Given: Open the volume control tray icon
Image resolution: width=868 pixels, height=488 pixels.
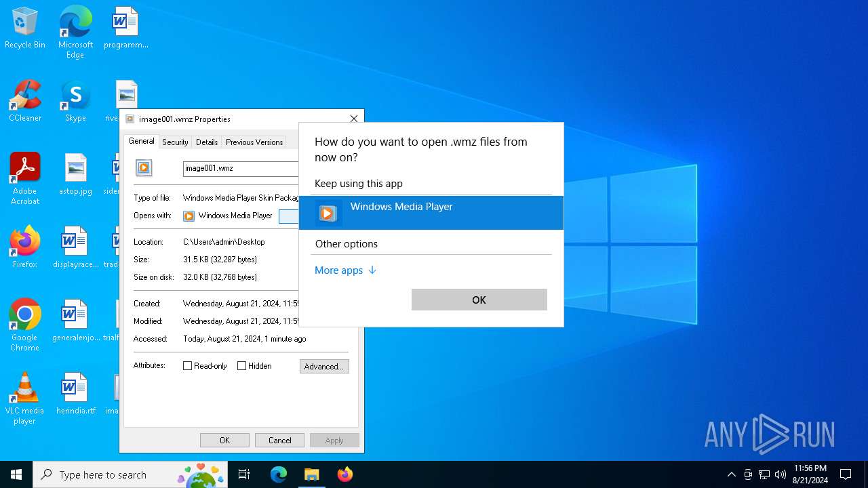Looking at the screenshot, I should coord(781,474).
